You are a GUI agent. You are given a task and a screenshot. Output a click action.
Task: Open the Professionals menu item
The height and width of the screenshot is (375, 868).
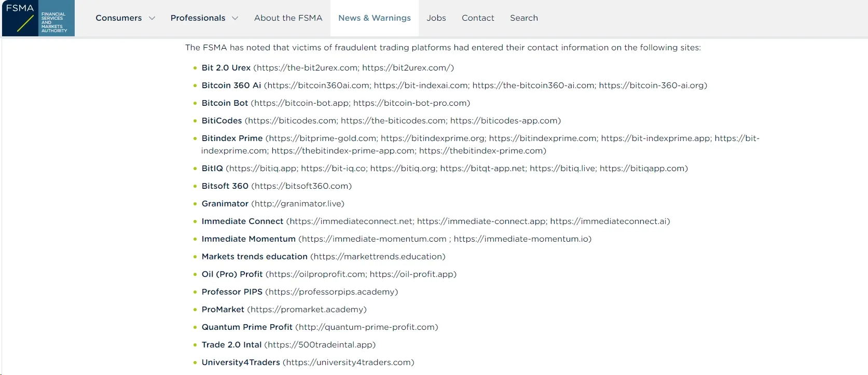tap(198, 18)
